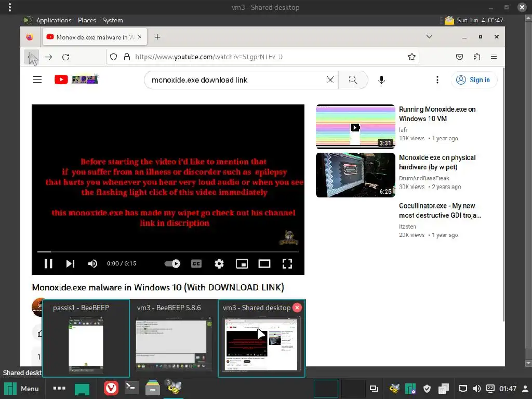Open the System menu

[113, 20]
